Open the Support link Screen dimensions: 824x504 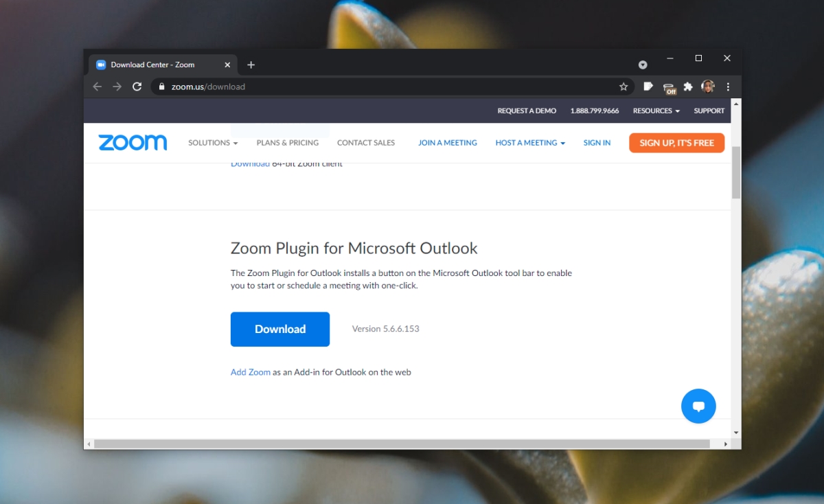point(709,111)
